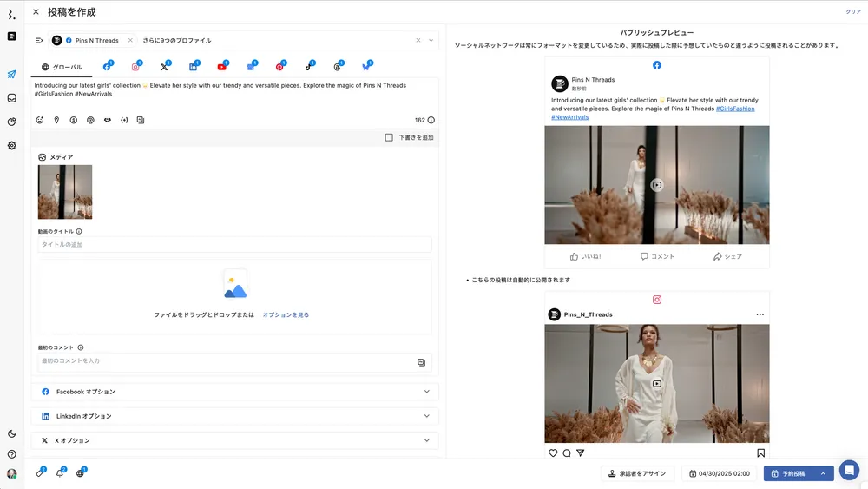Click the dollar-sign icon in composer toolbar

click(74, 120)
